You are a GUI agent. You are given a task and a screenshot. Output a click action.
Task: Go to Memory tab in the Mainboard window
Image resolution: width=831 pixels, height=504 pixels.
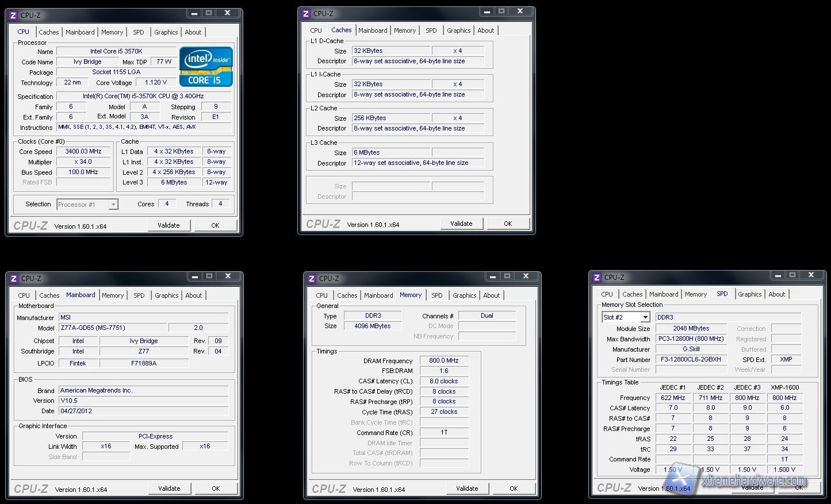coord(113,295)
